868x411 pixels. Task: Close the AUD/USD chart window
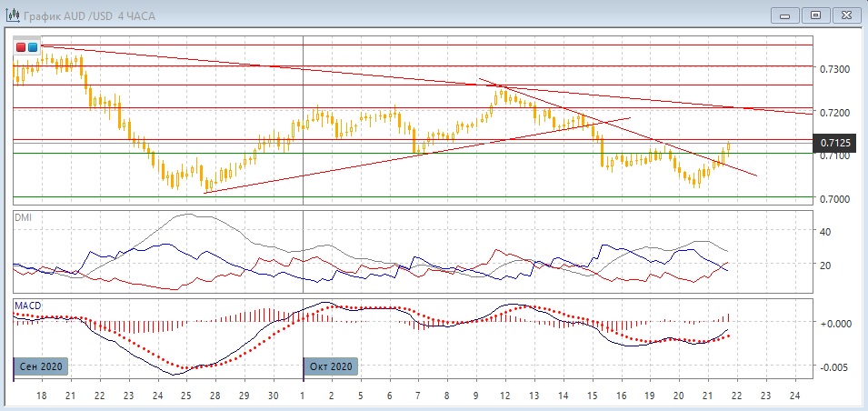click(845, 15)
